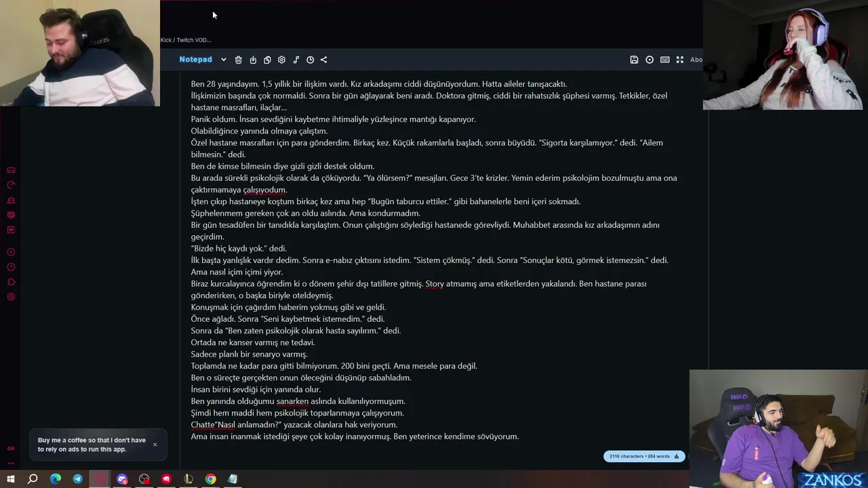Open the Notepad dropdown chevron
The image size is (868, 488).
pyautogui.click(x=223, y=60)
